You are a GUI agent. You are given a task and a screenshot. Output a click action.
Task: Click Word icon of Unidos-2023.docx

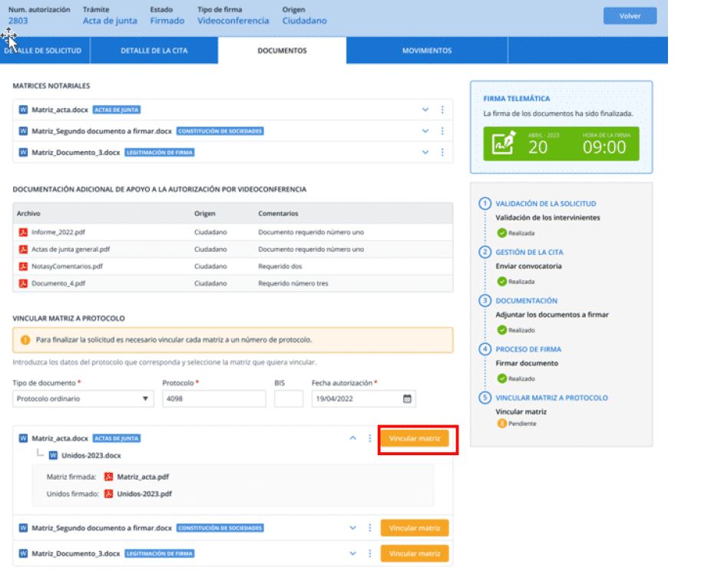[x=53, y=455]
